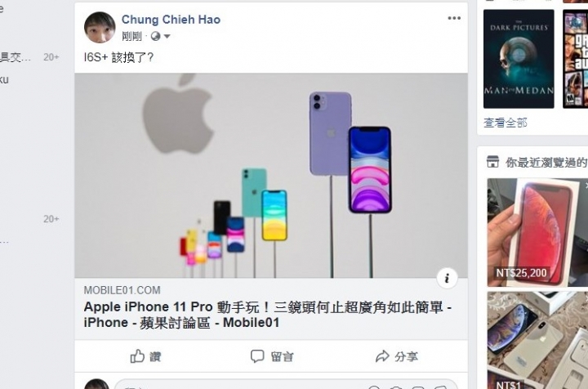The width and height of the screenshot is (588, 389).
Task: Click the Like thumbs-up icon
Action: click(x=137, y=356)
